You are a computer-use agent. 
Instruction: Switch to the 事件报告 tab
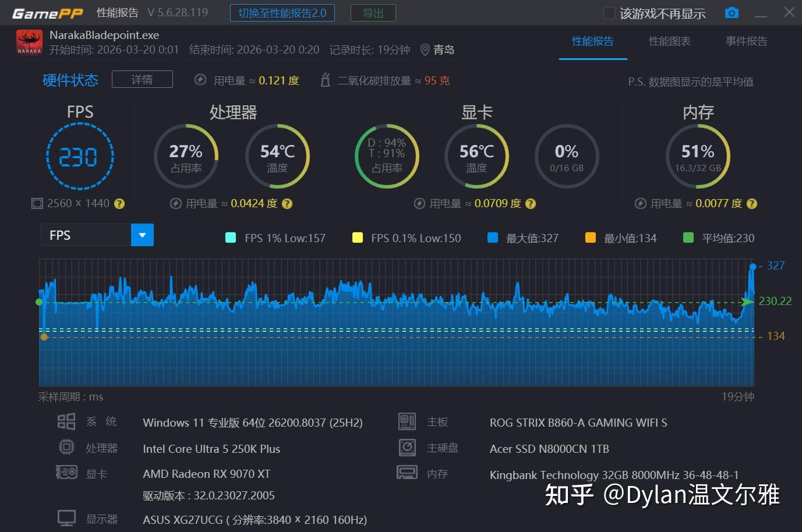tap(746, 41)
